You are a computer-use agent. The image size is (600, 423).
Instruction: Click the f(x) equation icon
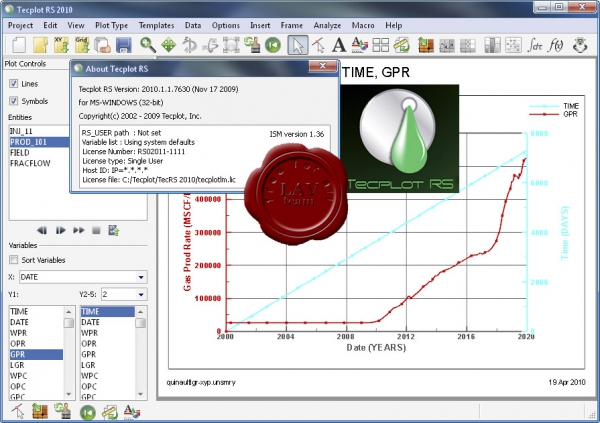556,45
